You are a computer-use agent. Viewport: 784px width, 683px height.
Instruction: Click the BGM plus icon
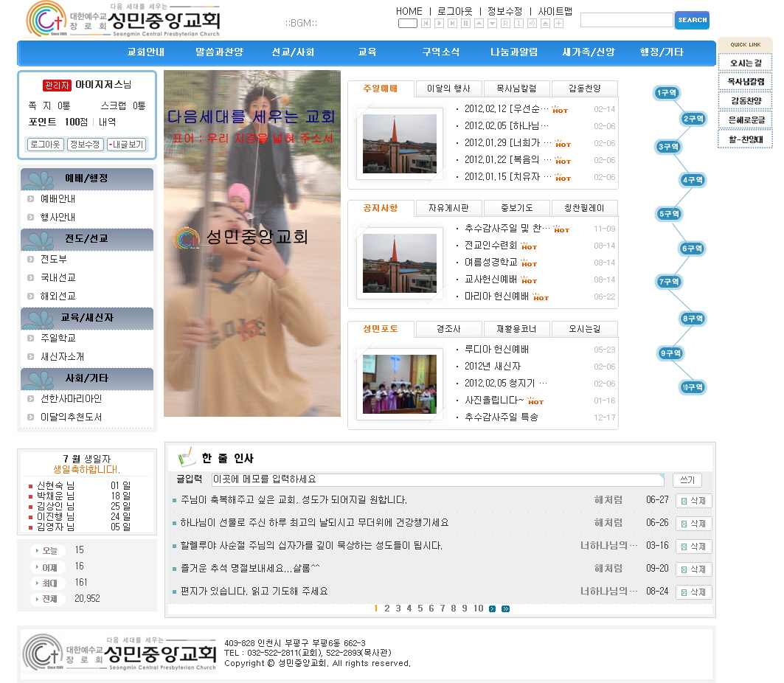[x=558, y=24]
